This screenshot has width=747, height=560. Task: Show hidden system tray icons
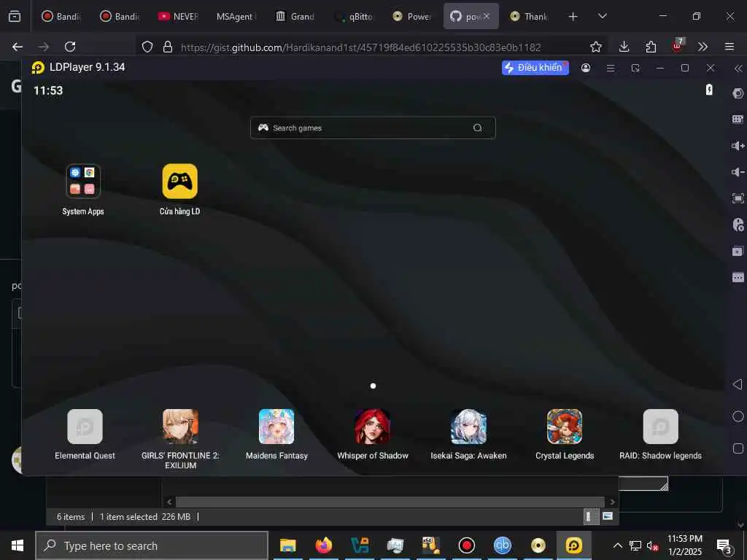[617, 545]
